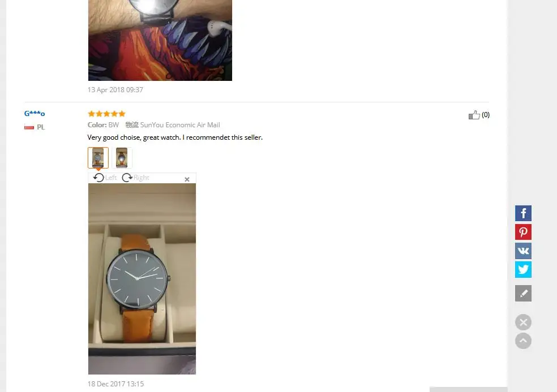Share the page on Twitter
Screen dimensions: 557x392
pyautogui.click(x=523, y=269)
